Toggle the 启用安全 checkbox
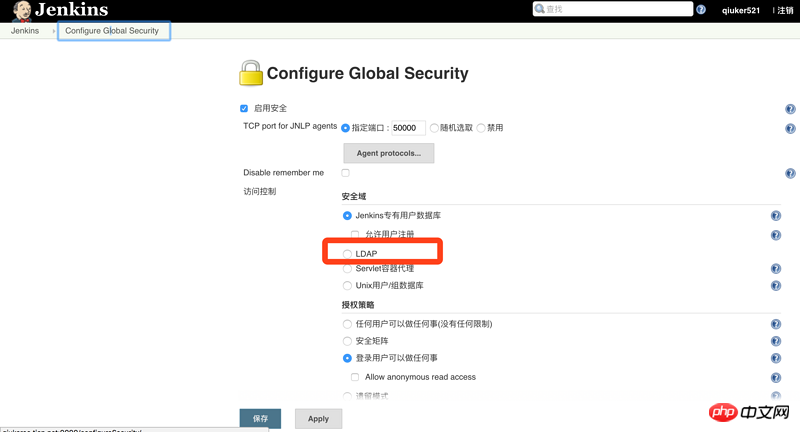Image resolution: width=800 pixels, height=432 pixels. click(x=244, y=108)
